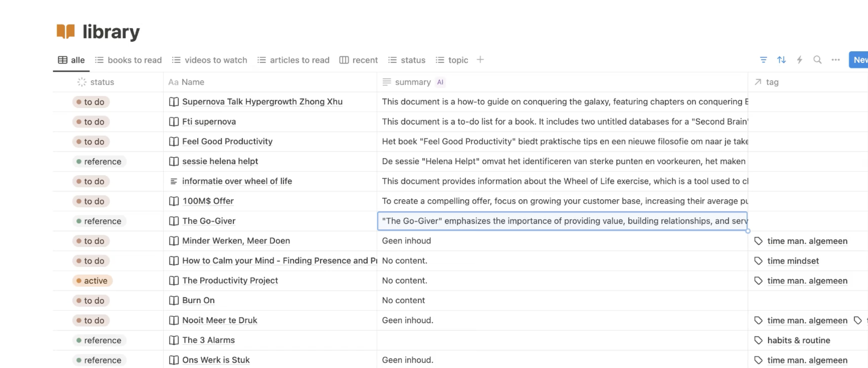
Task: Click book icon beside 100M$ Offer
Action: point(174,201)
